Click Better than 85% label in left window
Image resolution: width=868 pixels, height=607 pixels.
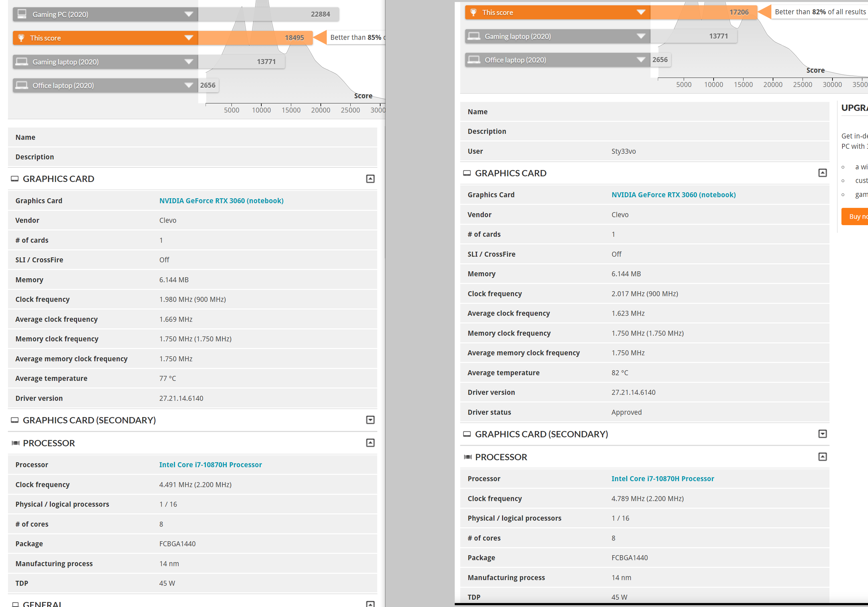point(356,38)
